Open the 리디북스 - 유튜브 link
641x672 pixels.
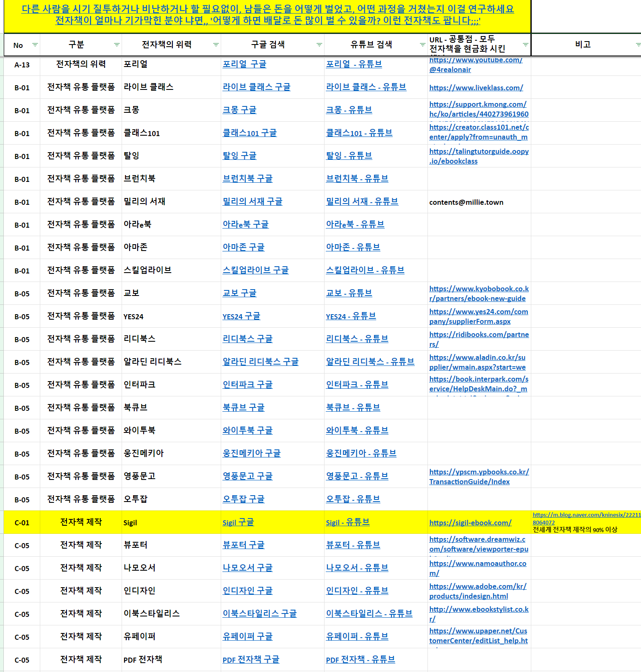click(357, 339)
